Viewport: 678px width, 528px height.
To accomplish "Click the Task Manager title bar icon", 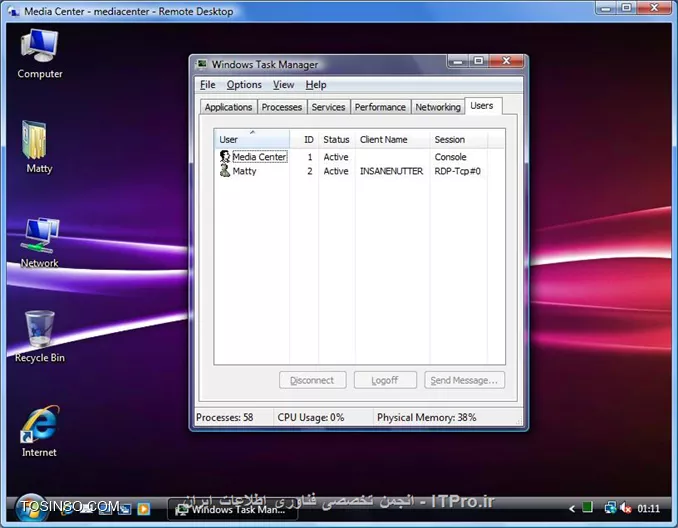I will [x=202, y=64].
